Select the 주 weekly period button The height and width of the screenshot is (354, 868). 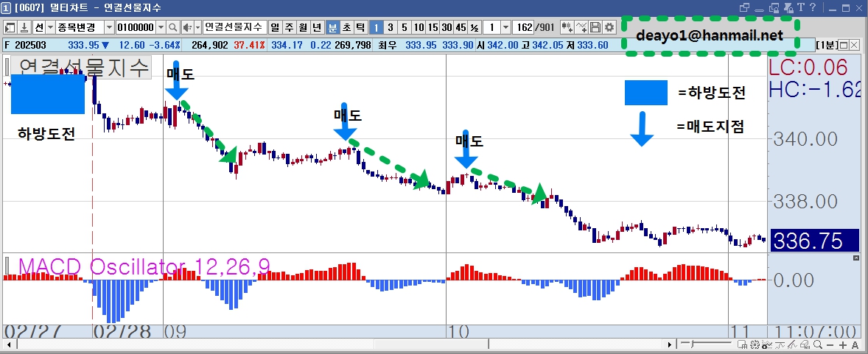tap(288, 27)
